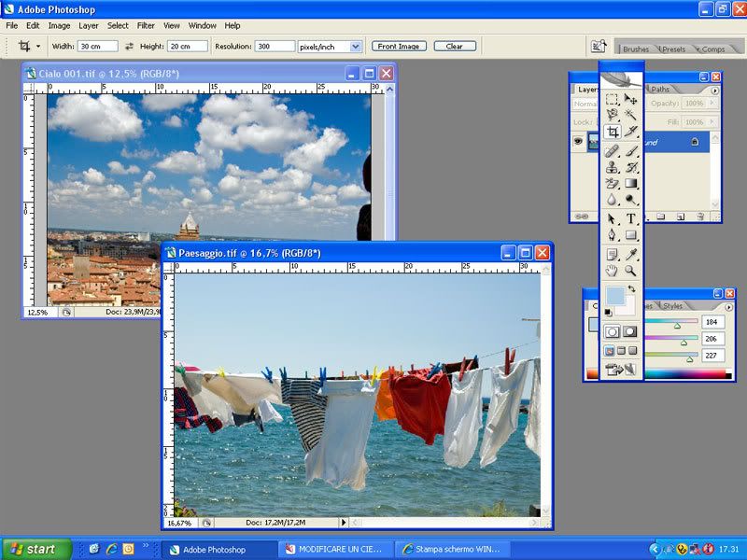Viewport: 747px width, 560px height.
Task: Hide the Background layer with eye icon
Action: coord(578,142)
